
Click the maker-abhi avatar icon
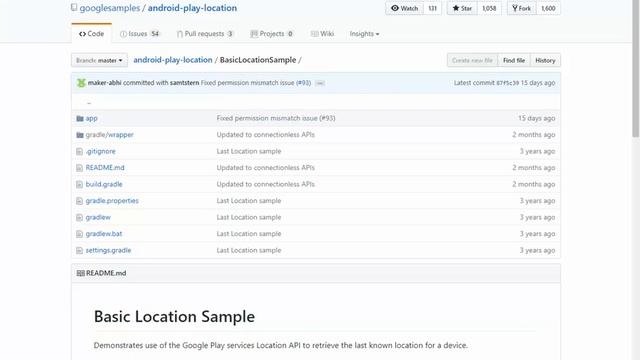81,83
